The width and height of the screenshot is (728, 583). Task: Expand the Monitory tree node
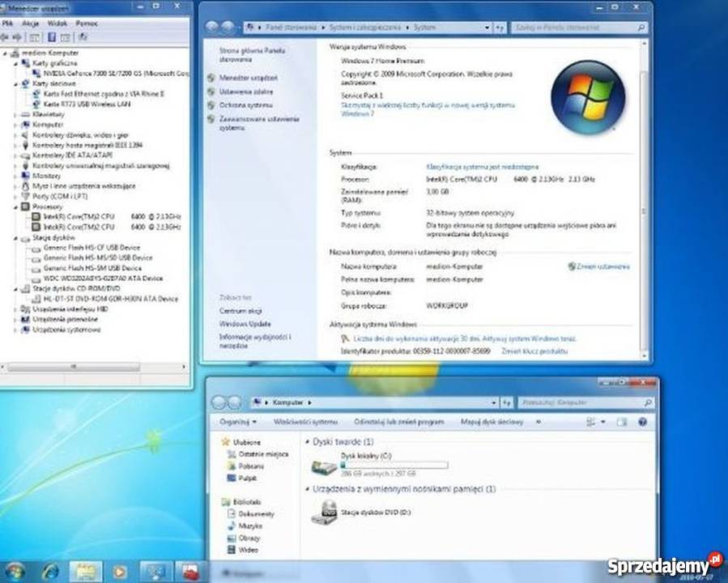[15, 176]
